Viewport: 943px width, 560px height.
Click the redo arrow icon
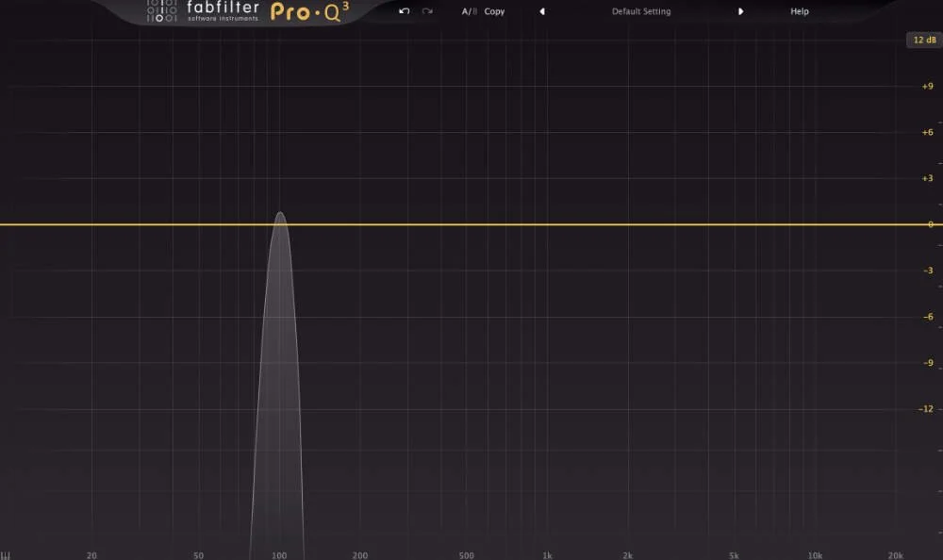(x=427, y=10)
